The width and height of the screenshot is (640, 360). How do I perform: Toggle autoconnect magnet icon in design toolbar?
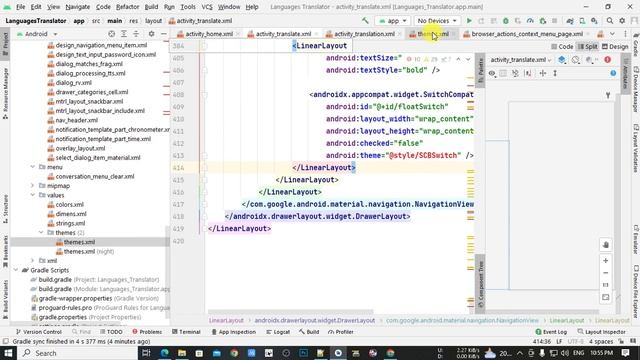[515, 73]
